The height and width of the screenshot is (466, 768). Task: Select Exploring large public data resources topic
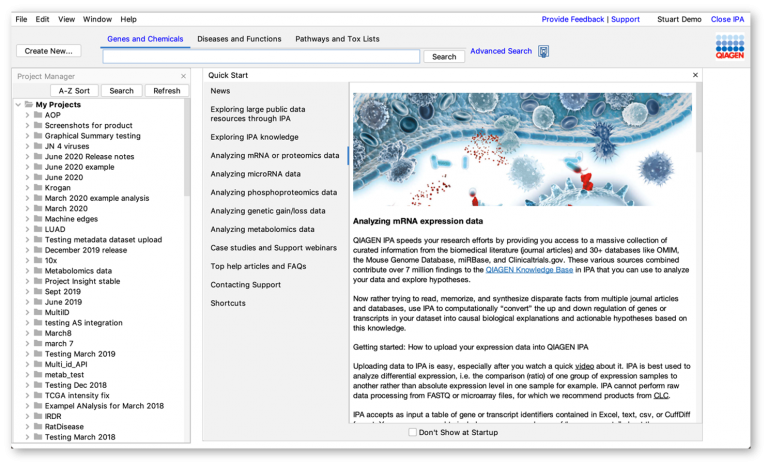[258, 114]
